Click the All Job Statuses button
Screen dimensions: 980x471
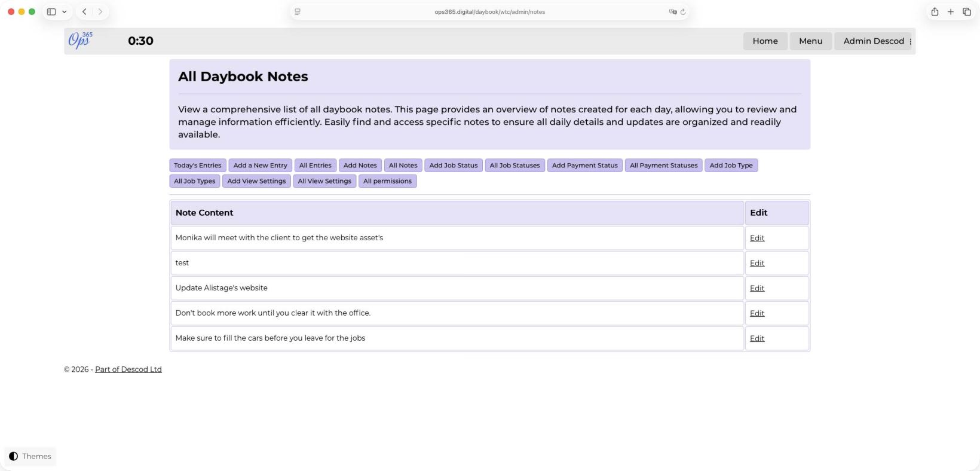click(x=514, y=166)
